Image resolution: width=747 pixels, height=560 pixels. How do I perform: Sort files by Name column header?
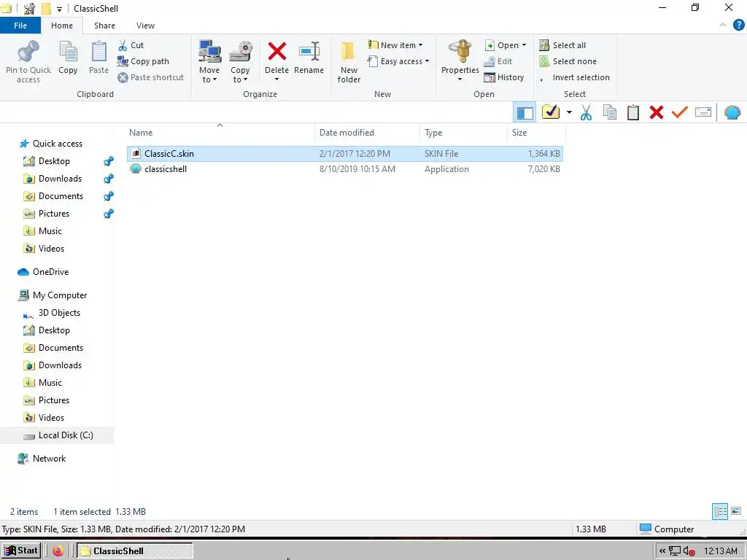click(x=220, y=133)
